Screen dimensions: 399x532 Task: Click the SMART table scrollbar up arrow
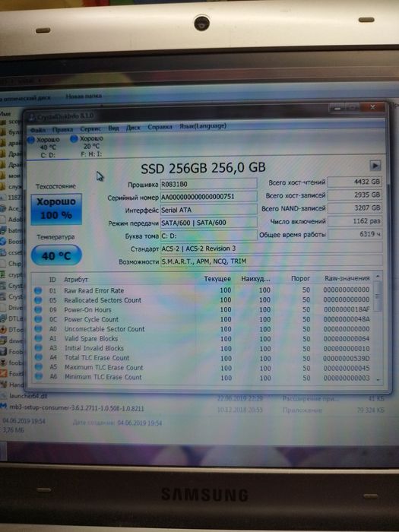click(378, 277)
